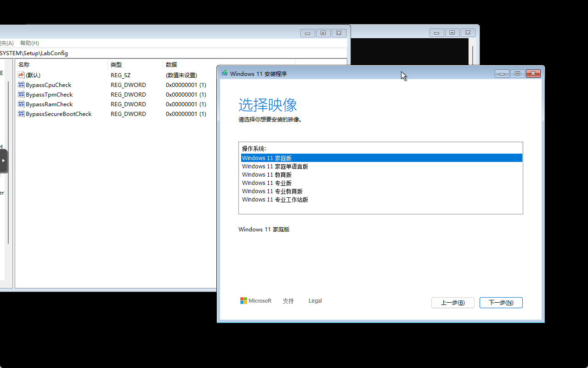Select the BypassRamCheck value name
Viewport: 588px width, 368px height.
click(49, 104)
